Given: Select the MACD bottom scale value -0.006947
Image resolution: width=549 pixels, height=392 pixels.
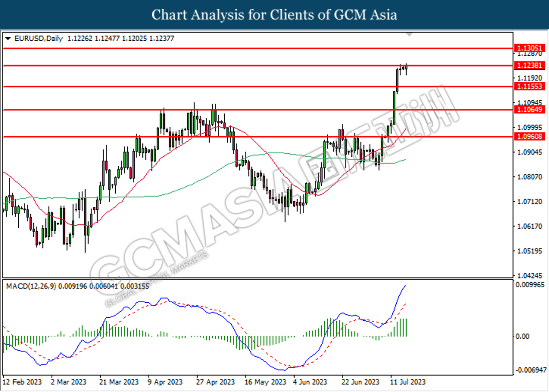Looking at the screenshot, I should coord(531,370).
